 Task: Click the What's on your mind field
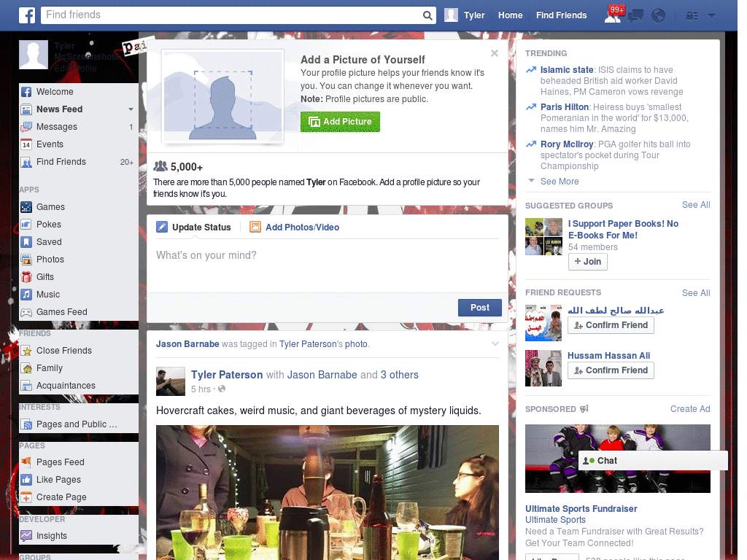click(328, 265)
